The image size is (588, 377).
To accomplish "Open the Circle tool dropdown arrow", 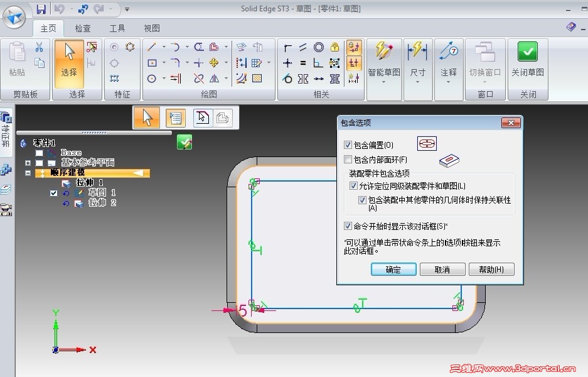I will (x=164, y=79).
